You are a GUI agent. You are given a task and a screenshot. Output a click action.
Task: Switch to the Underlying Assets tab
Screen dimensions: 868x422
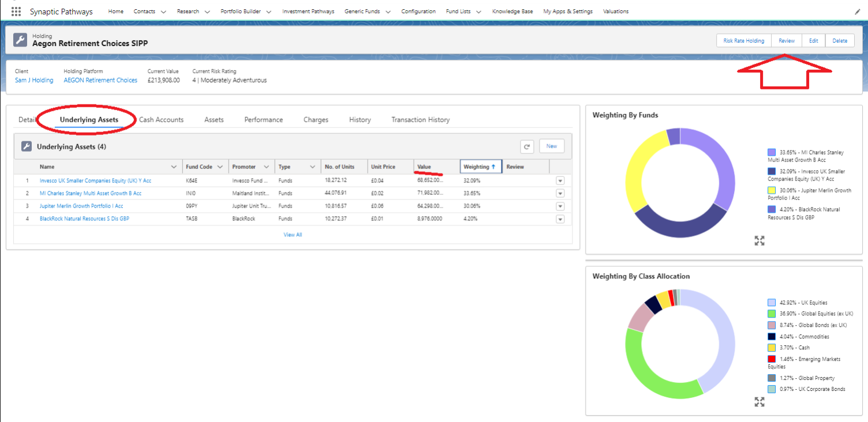89,120
